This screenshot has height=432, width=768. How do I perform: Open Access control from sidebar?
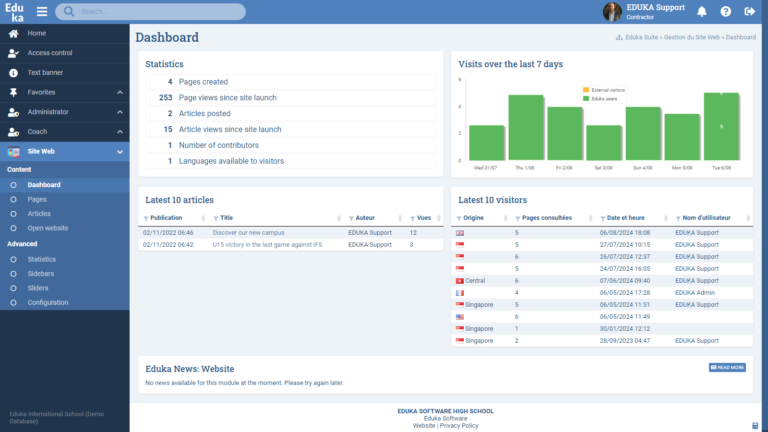[50, 53]
